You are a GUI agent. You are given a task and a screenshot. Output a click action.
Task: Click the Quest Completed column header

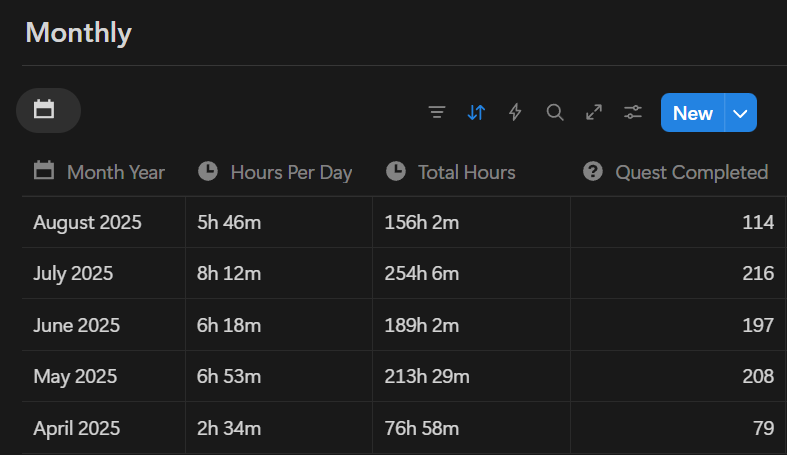[x=691, y=172]
